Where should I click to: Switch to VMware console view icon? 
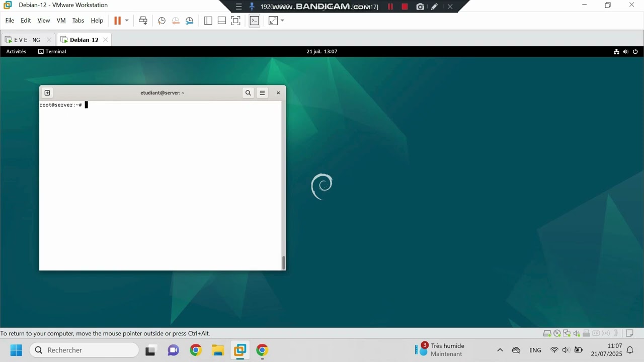[x=254, y=21]
